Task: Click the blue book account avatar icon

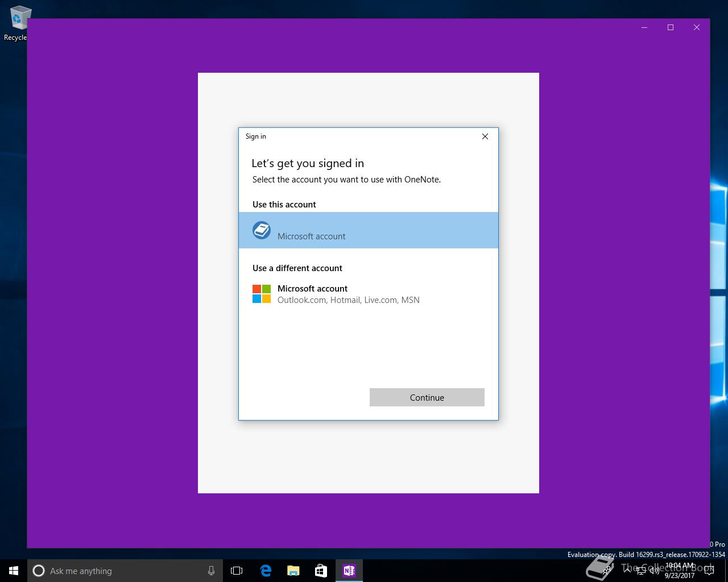Action: point(262,230)
